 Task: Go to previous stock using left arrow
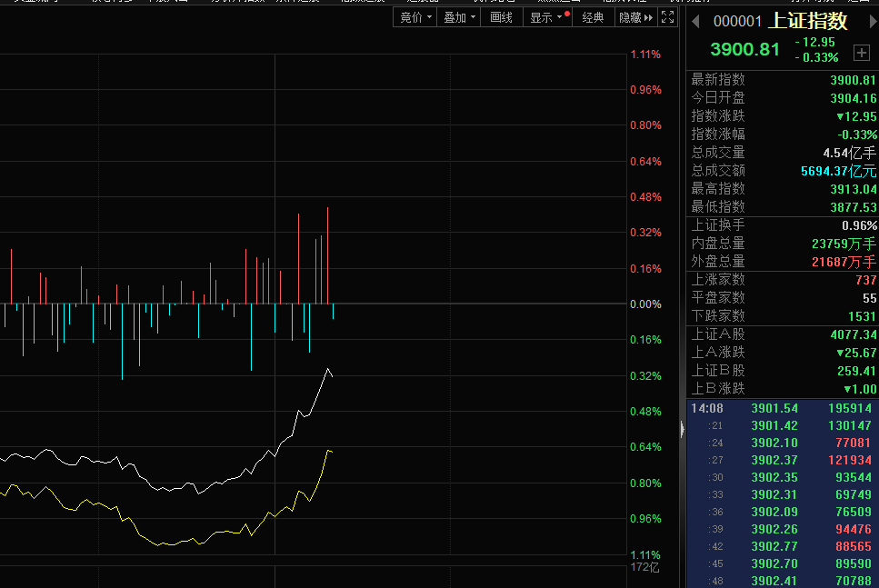coord(695,21)
